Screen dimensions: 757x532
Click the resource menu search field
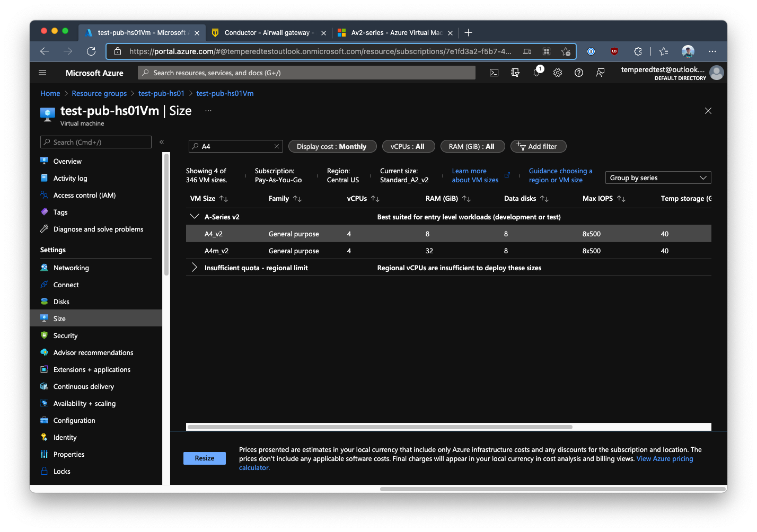(x=96, y=142)
